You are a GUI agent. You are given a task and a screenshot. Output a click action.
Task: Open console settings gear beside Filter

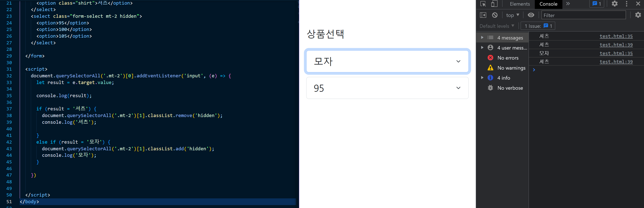pyautogui.click(x=638, y=15)
